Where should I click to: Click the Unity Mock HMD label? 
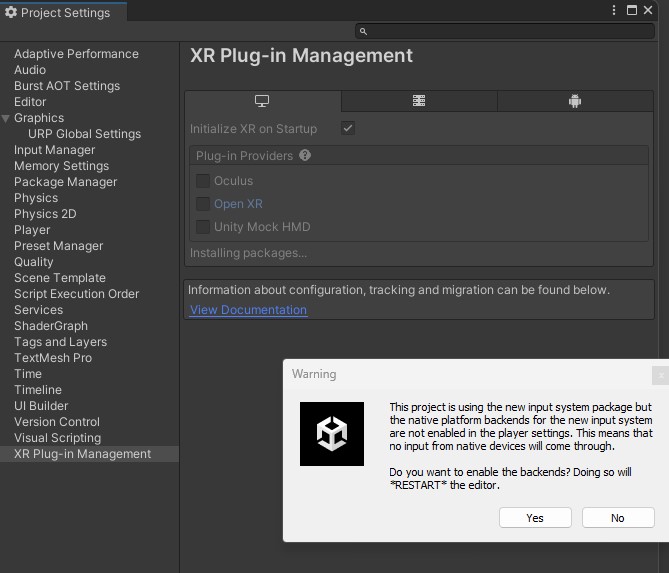pyautogui.click(x=262, y=227)
